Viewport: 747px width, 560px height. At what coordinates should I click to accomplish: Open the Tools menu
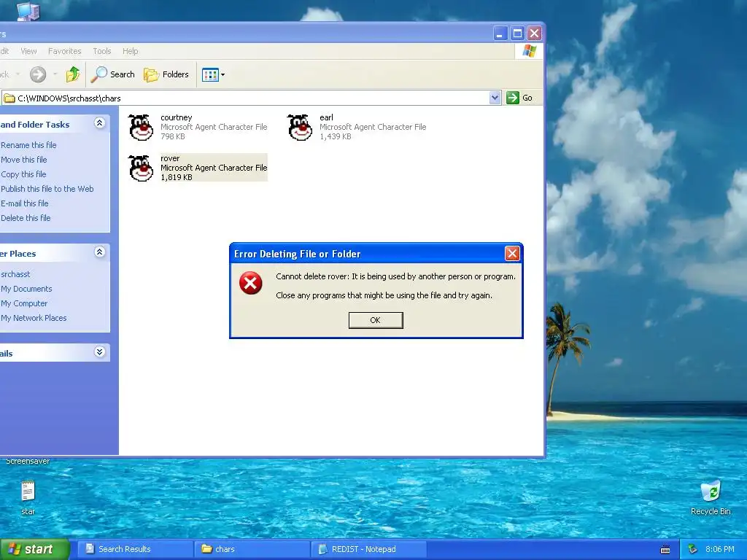coord(102,51)
